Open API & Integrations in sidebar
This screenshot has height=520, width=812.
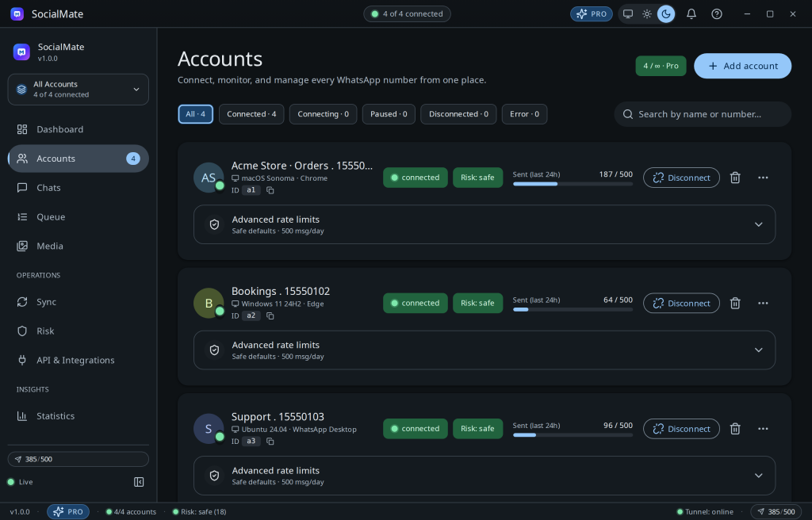pyautogui.click(x=79, y=360)
